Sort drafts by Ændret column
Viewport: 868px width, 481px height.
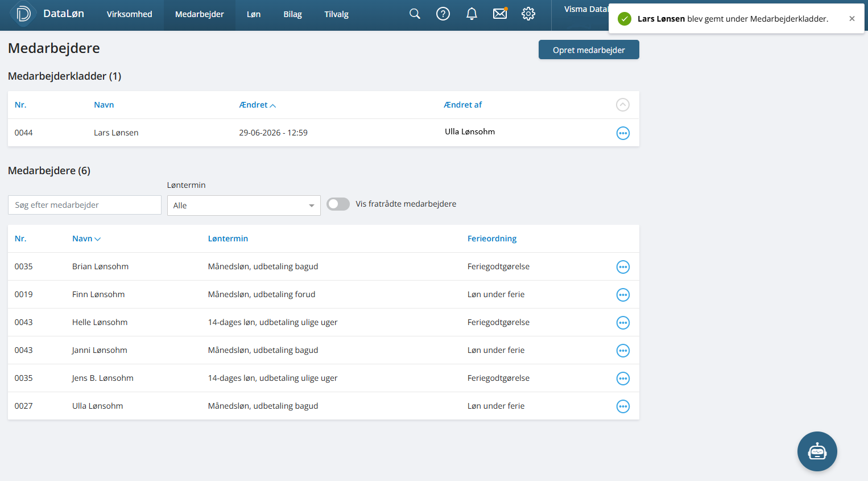point(257,105)
